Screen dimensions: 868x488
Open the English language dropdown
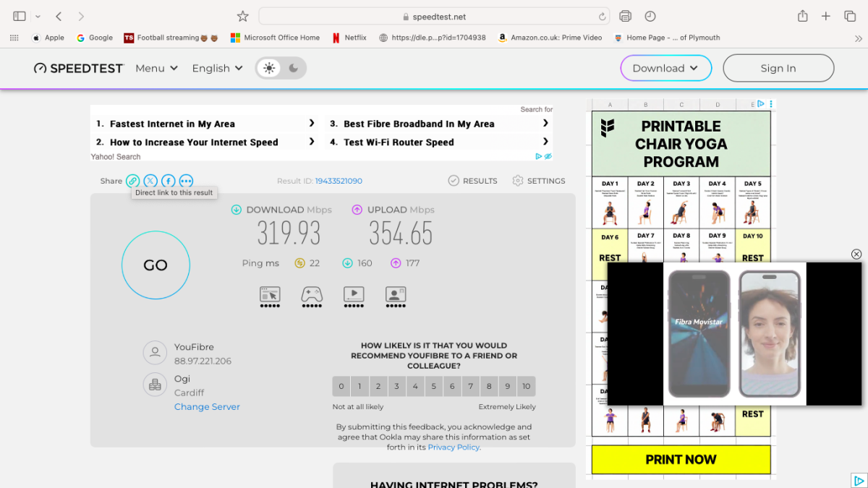217,68
